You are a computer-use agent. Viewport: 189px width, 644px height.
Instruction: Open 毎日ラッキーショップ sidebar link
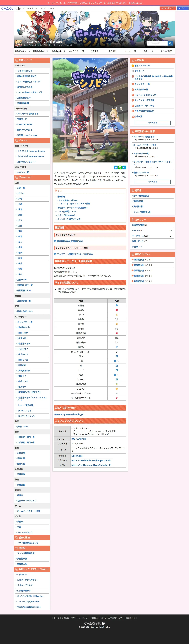pos(27,501)
